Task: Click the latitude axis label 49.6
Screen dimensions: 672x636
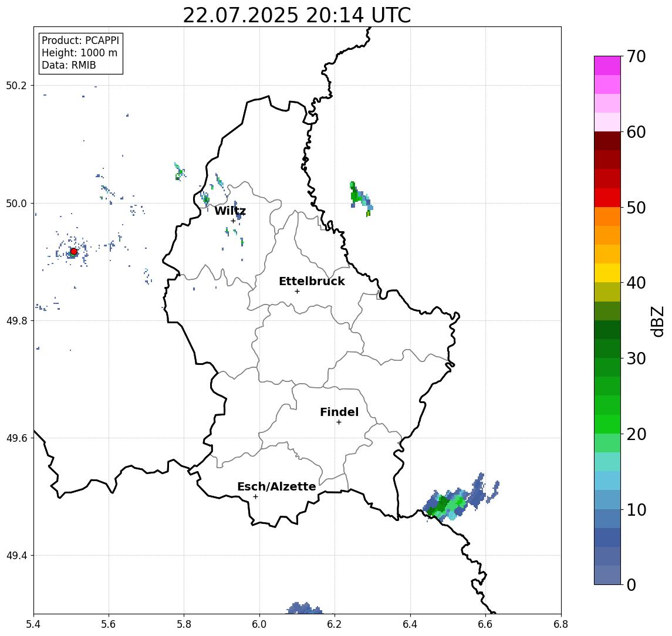Action: click(x=16, y=438)
